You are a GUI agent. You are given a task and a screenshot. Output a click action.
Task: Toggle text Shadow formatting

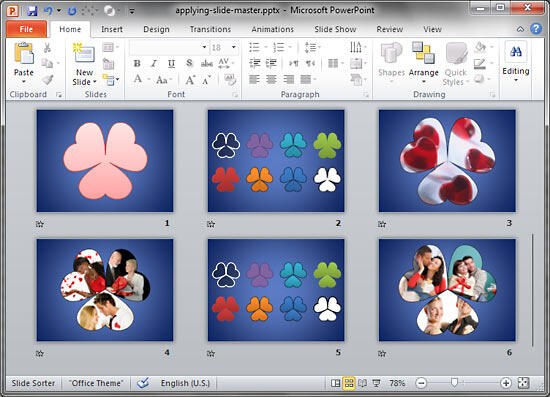[x=189, y=63]
